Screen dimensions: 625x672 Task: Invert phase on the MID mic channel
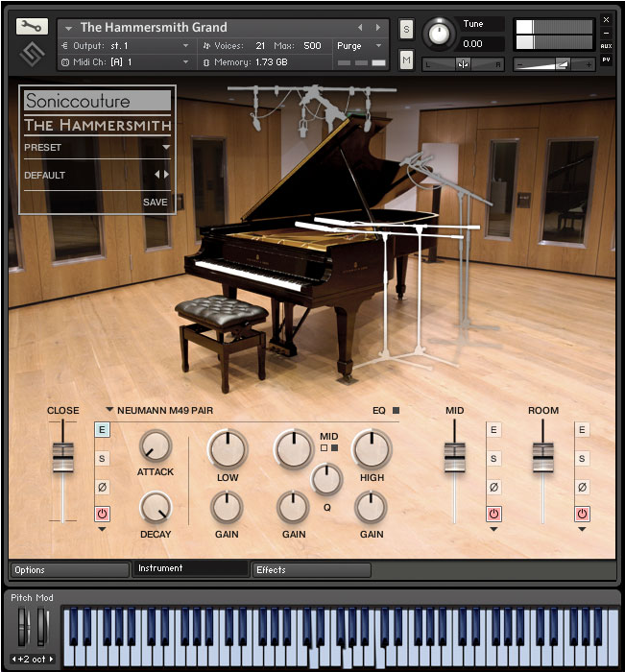pos(493,488)
